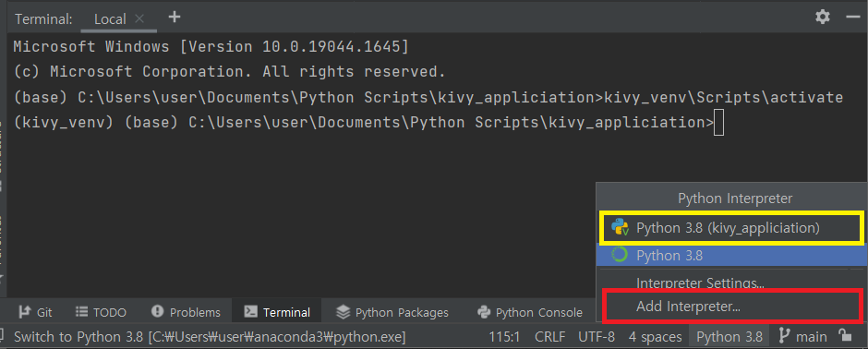This screenshot has height=349, width=868.
Task: Hide the terminal panel with minimize icon
Action: click(x=853, y=18)
